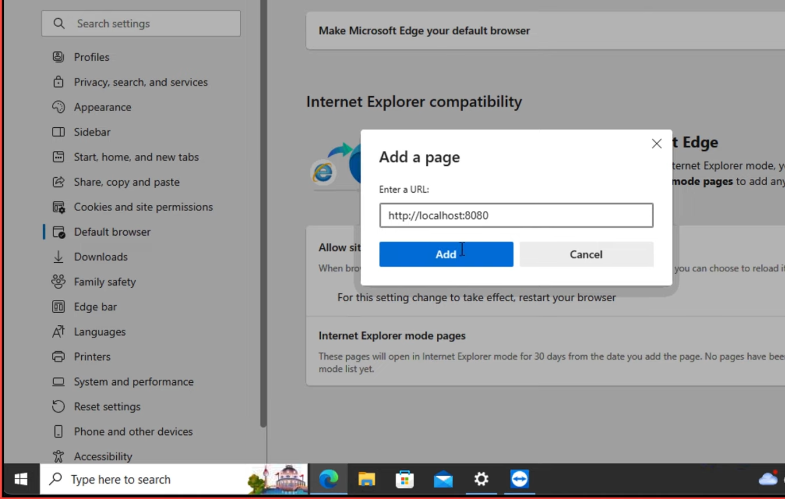
Task: Open the Printers settings page
Action: [x=92, y=357]
